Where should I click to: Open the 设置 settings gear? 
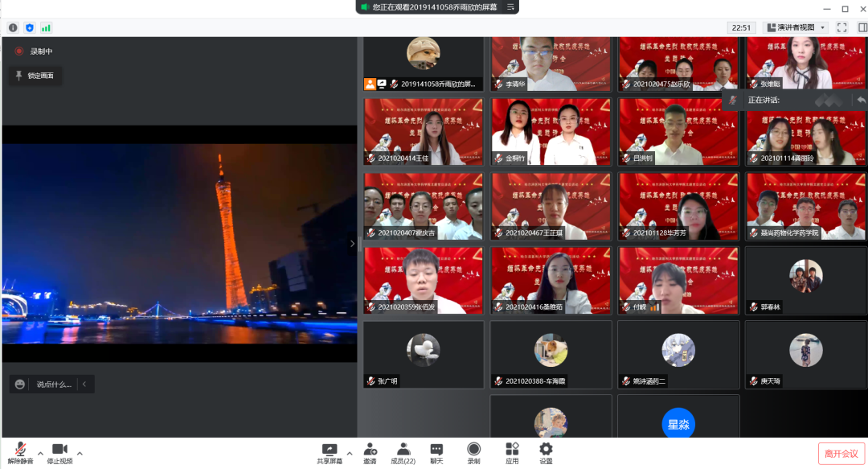pyautogui.click(x=546, y=452)
